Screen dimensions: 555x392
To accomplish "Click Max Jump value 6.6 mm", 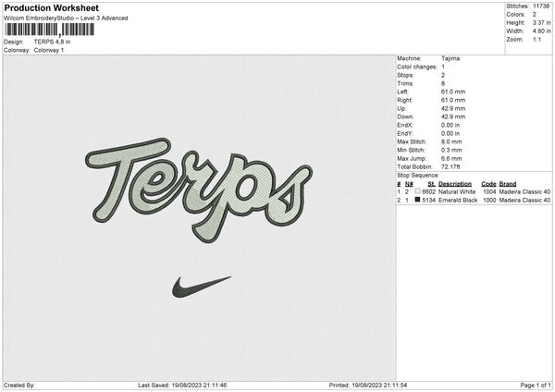I will point(451,158).
